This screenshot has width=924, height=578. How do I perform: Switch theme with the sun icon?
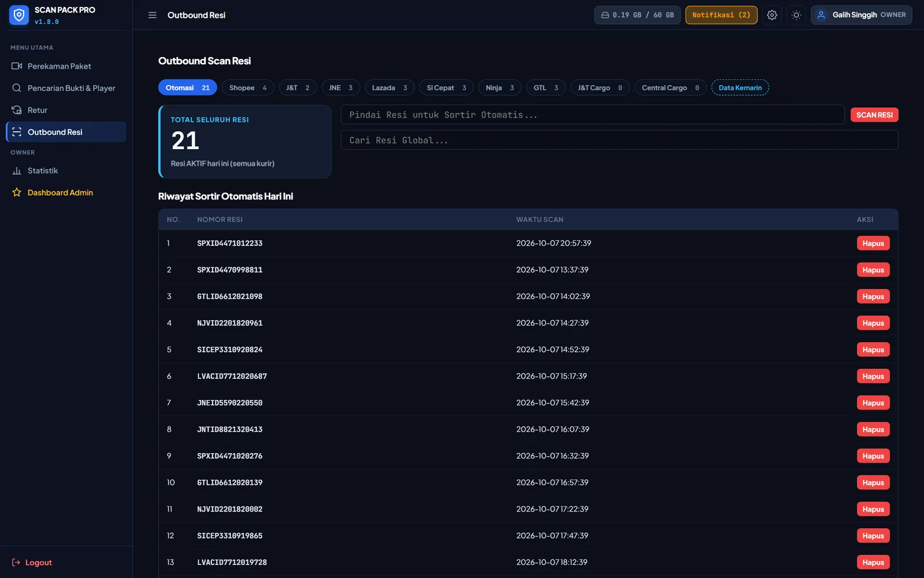click(796, 15)
